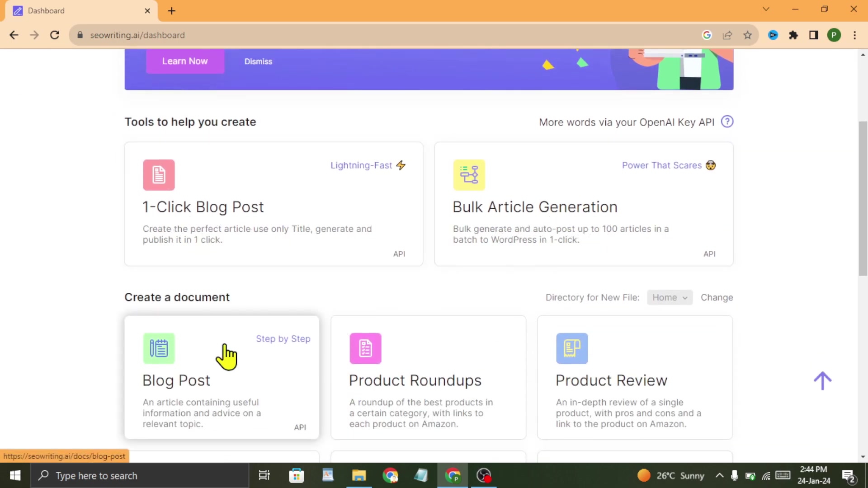Open the Product Review card title
The image size is (868, 488).
click(x=611, y=380)
